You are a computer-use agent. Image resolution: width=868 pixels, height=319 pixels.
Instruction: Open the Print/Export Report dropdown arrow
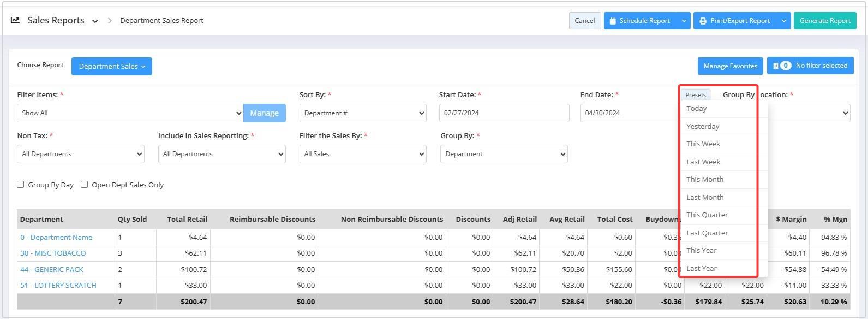click(x=783, y=21)
